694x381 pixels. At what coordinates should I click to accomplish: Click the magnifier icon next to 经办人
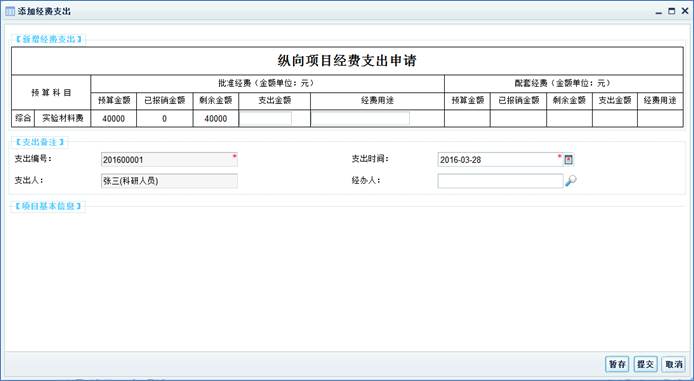571,181
